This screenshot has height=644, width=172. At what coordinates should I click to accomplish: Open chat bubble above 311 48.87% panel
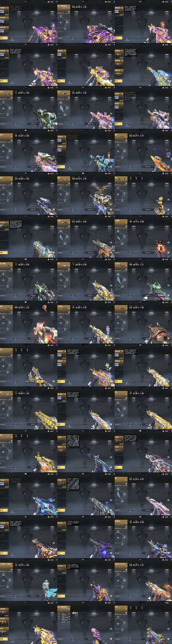(x=83, y=87)
